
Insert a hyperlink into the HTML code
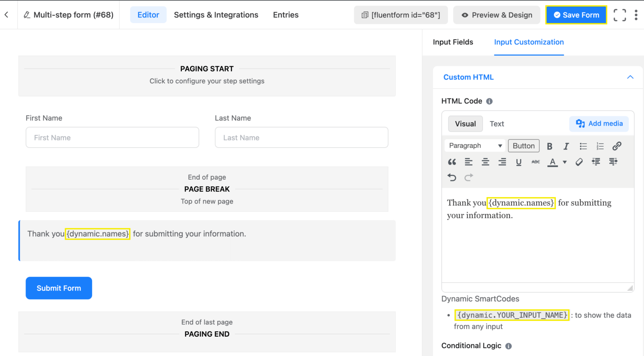(x=617, y=146)
